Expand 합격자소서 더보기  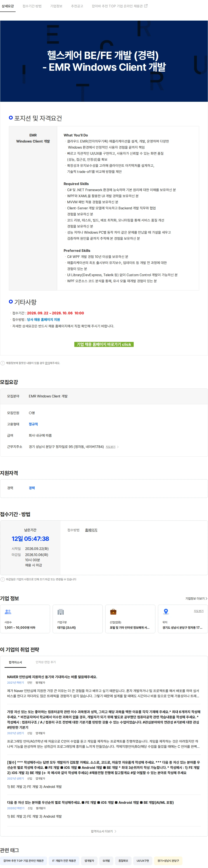tap(104, 831)
